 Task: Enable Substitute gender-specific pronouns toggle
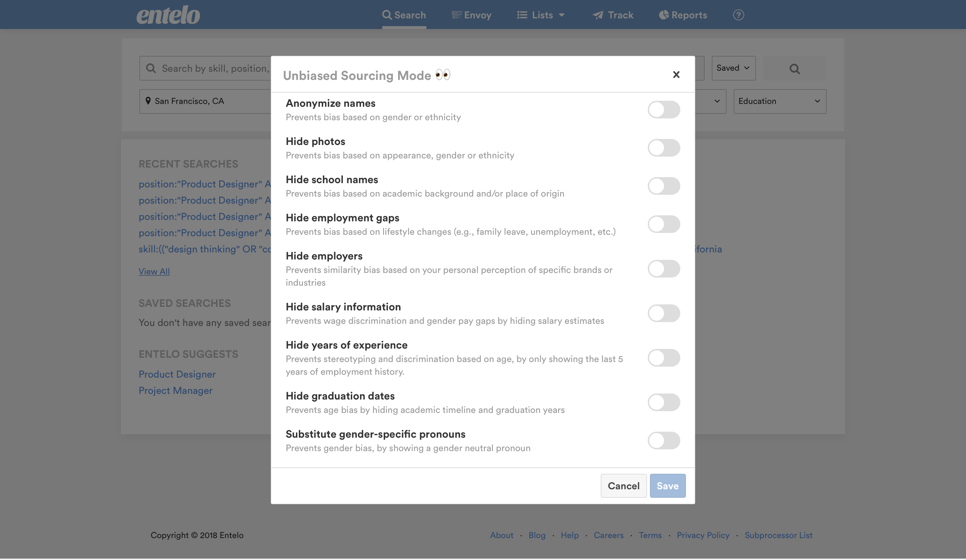pyautogui.click(x=664, y=441)
